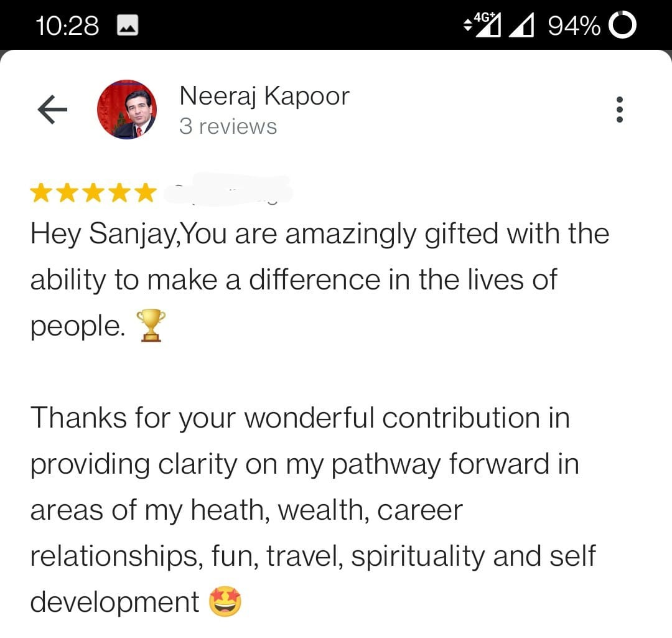
Task: Tap the image notification icon in status bar
Action: [127, 26]
